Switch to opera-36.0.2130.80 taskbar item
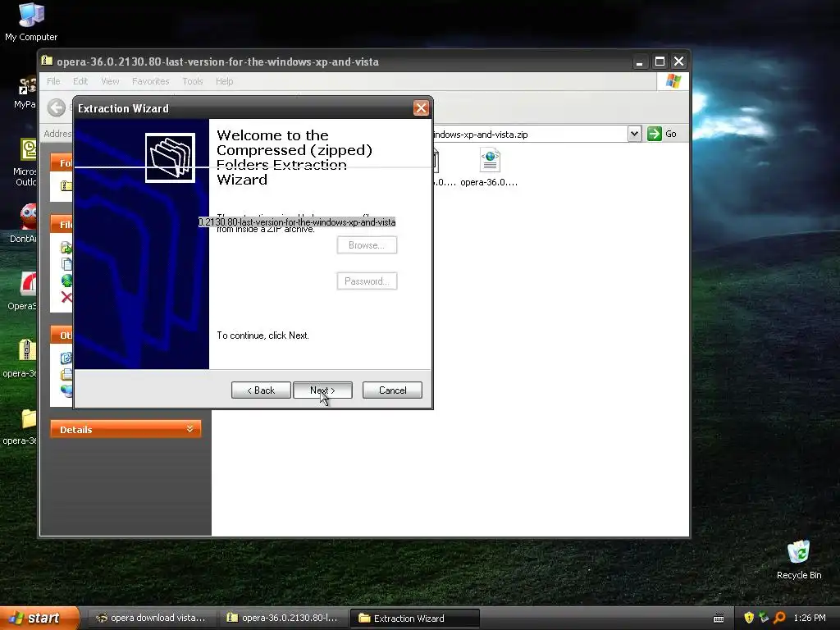The width and height of the screenshot is (840, 630). click(282, 618)
